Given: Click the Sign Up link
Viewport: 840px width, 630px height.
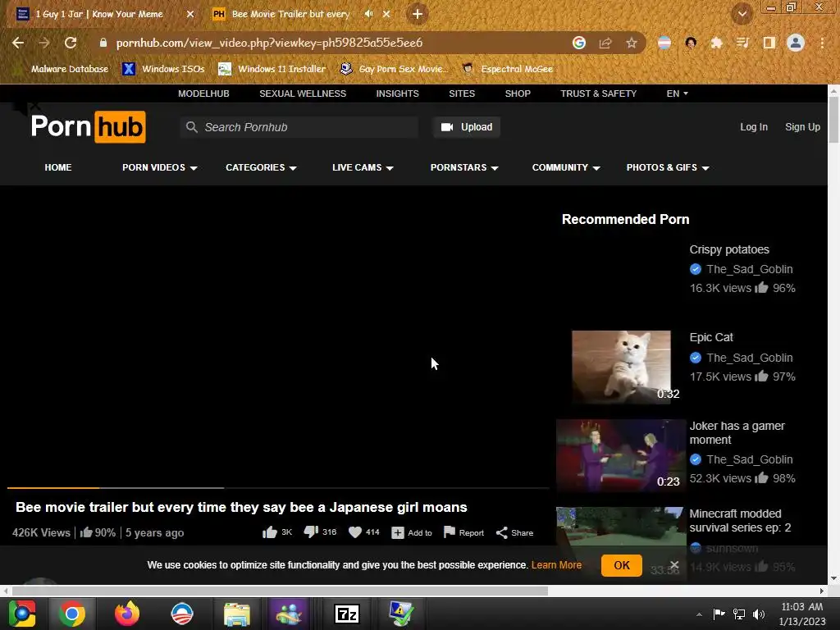Looking at the screenshot, I should click(802, 127).
